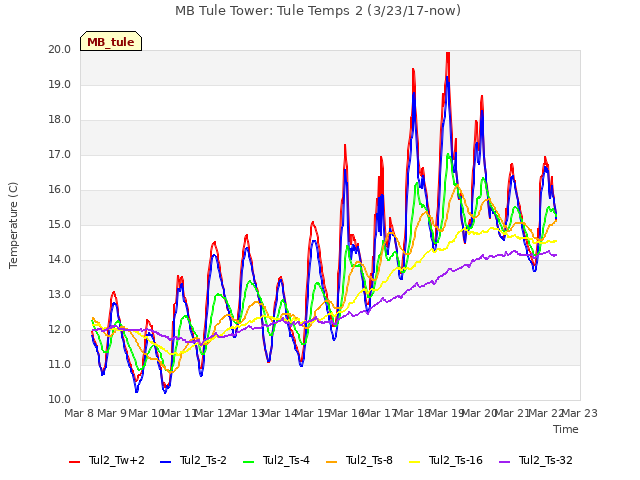640x480 pixels.
Task: Click the 12.0 y-axis tick label
Action: point(60,330)
